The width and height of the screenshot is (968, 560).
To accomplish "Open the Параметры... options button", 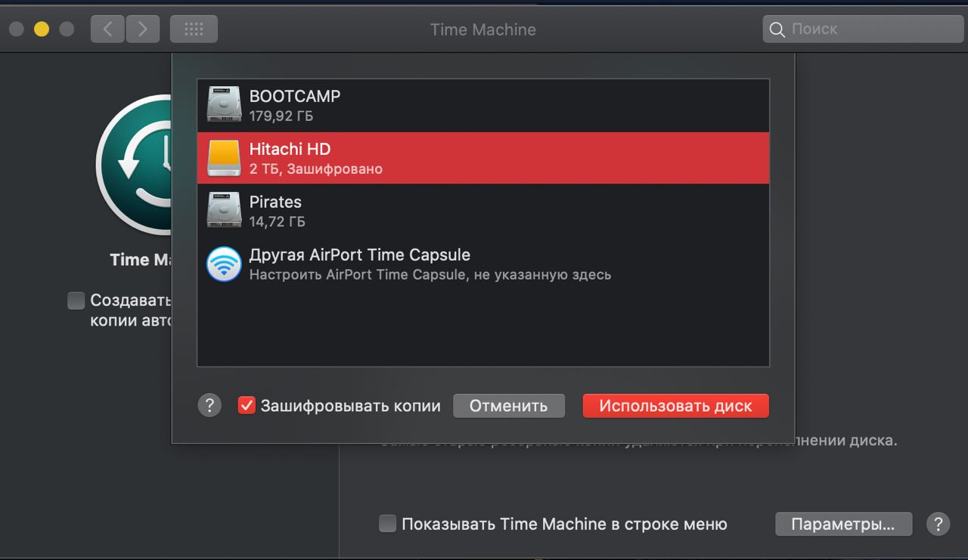I will [843, 524].
